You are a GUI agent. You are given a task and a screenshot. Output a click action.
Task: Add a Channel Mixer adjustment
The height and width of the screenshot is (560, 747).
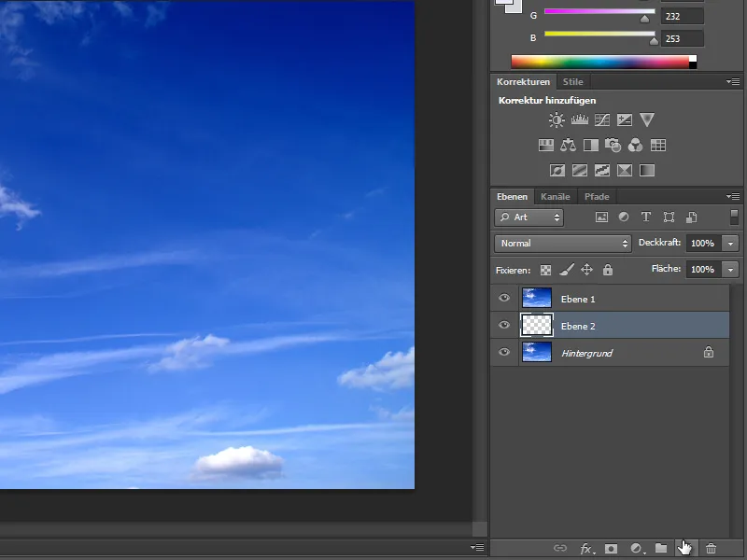tap(636, 146)
